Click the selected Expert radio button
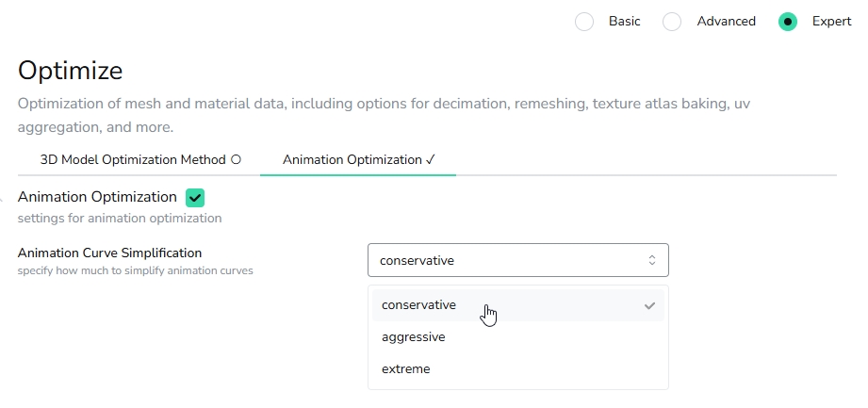Image resolution: width=868 pixels, height=408 pixels. tap(787, 22)
